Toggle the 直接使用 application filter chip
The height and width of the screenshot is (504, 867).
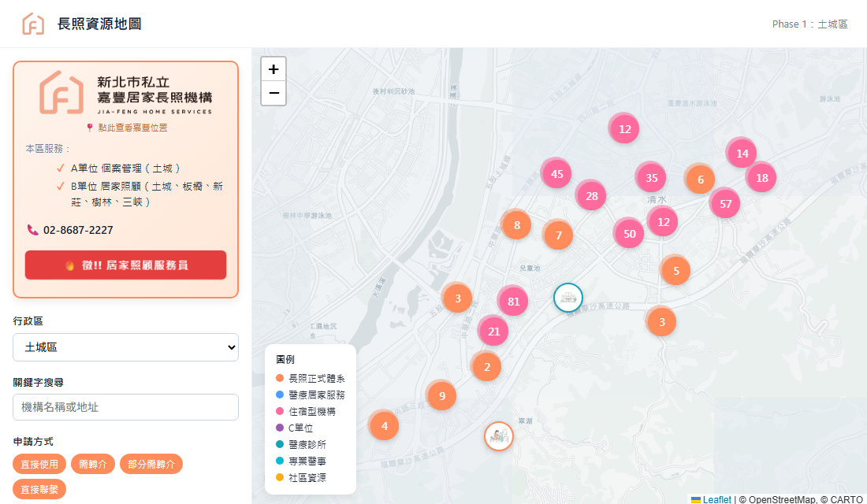pos(39,464)
